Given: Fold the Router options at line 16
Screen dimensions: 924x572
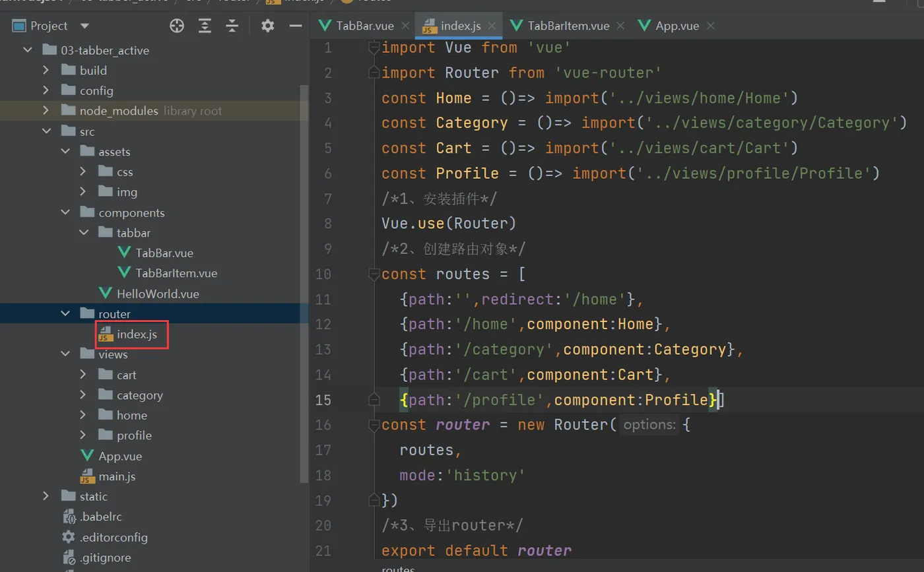Looking at the screenshot, I should pyautogui.click(x=374, y=425).
